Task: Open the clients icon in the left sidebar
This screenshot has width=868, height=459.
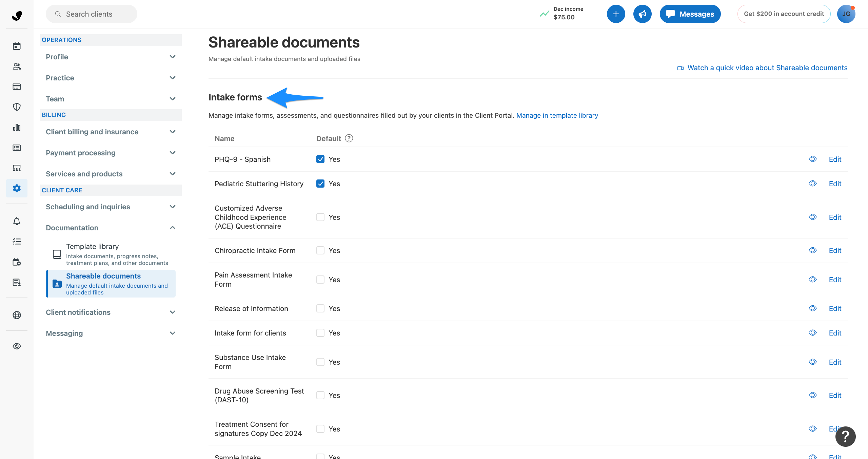Action: [17, 66]
